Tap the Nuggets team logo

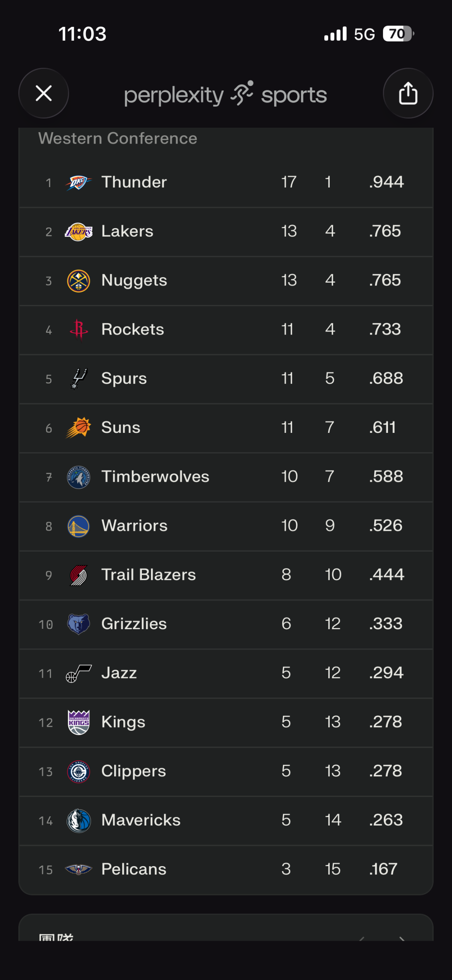click(78, 280)
